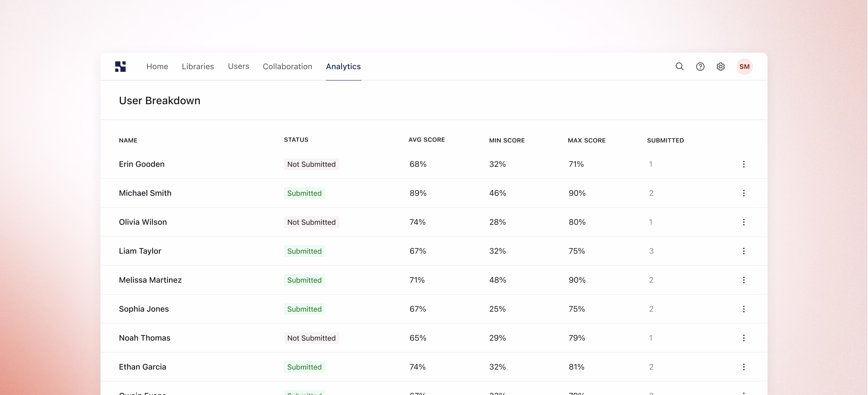
Task: Open more options for Erin Gooden
Action: pos(744,164)
